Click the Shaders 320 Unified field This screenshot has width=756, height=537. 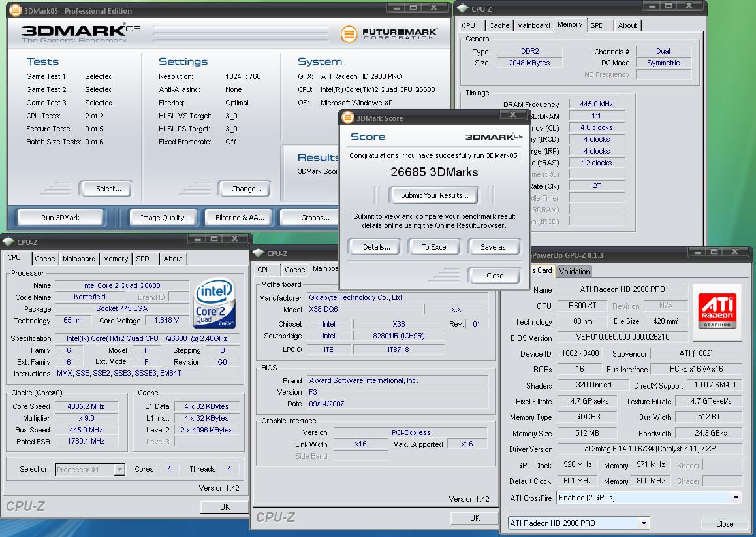pos(593,385)
